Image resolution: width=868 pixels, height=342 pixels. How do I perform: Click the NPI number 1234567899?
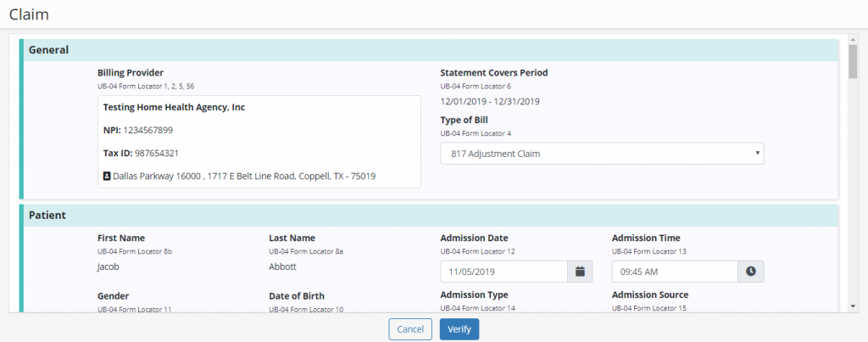pyautogui.click(x=147, y=130)
